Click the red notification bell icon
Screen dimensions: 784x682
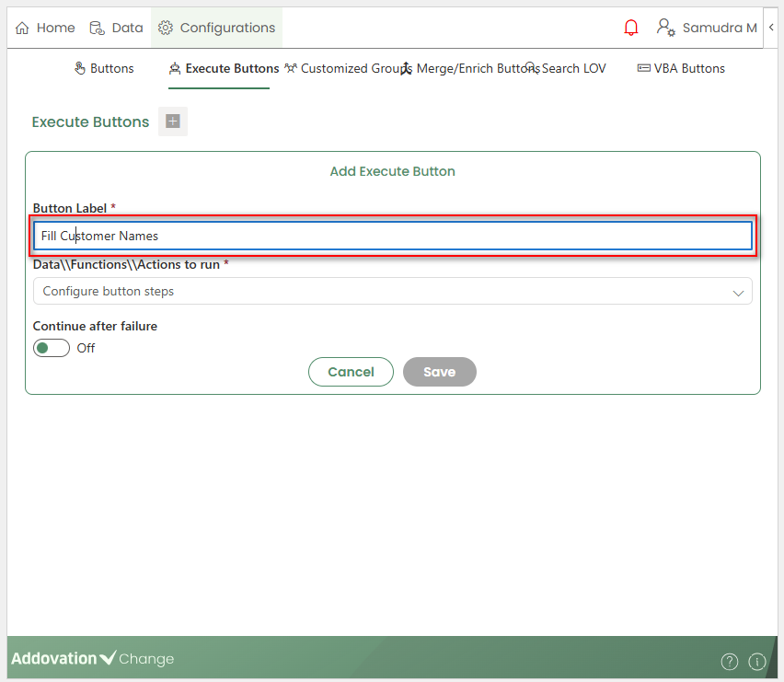coord(631,28)
